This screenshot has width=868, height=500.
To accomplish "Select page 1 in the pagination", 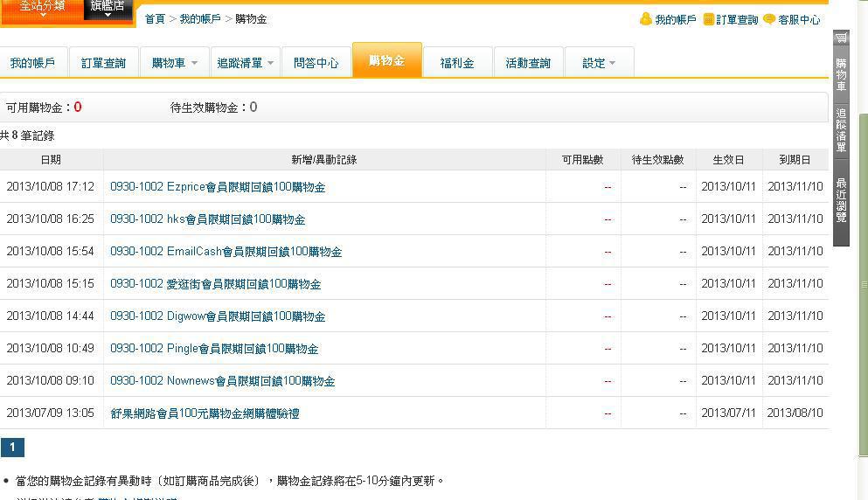I will [x=12, y=448].
